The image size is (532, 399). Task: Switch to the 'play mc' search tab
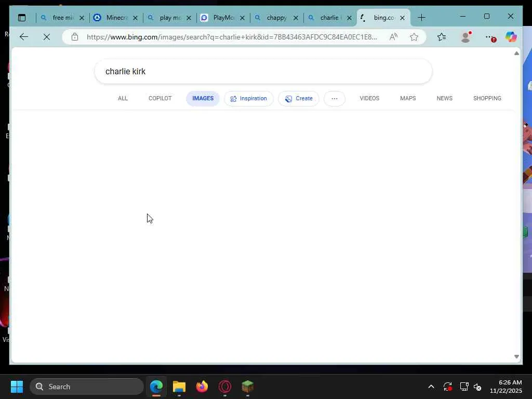(x=169, y=18)
